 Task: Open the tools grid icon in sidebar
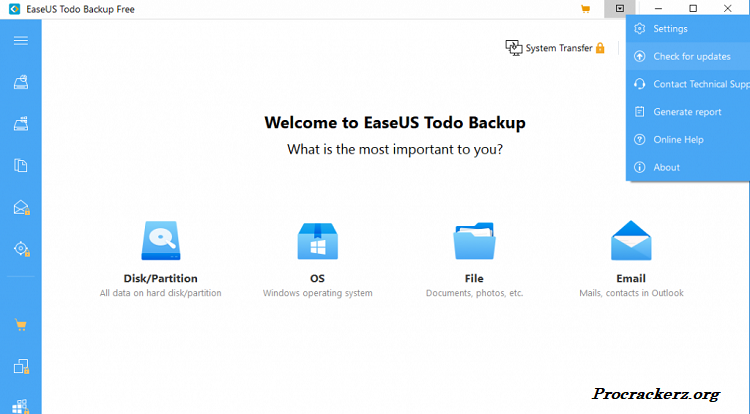point(20,405)
